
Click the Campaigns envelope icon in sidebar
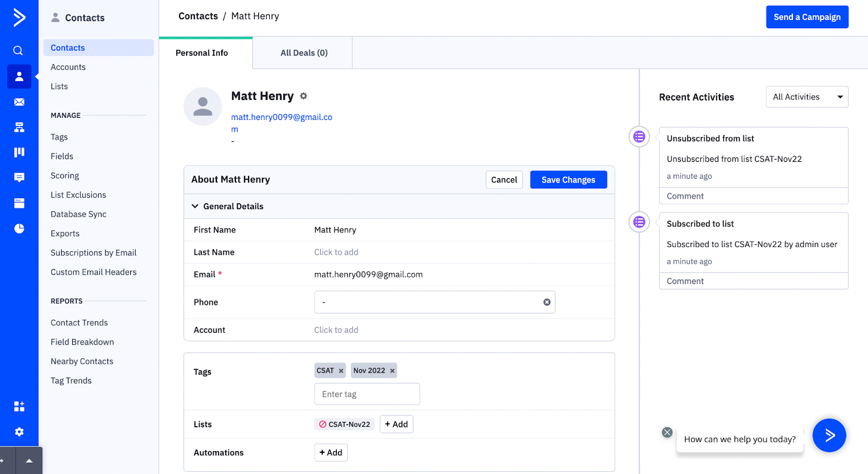[19, 102]
